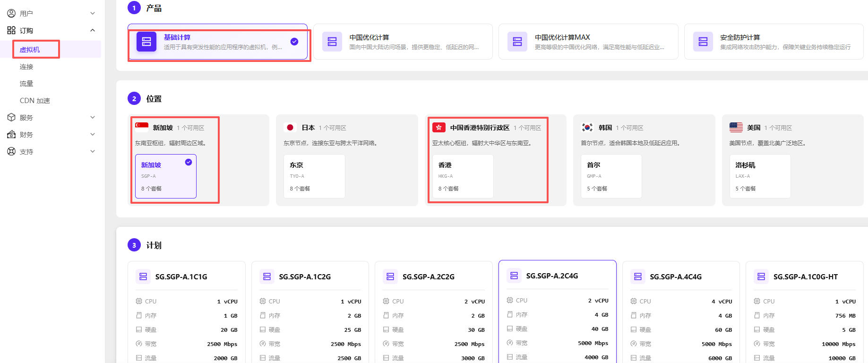Click '东南亚枢纽，辐射周边区域。' description
868x363 pixels.
171,143
